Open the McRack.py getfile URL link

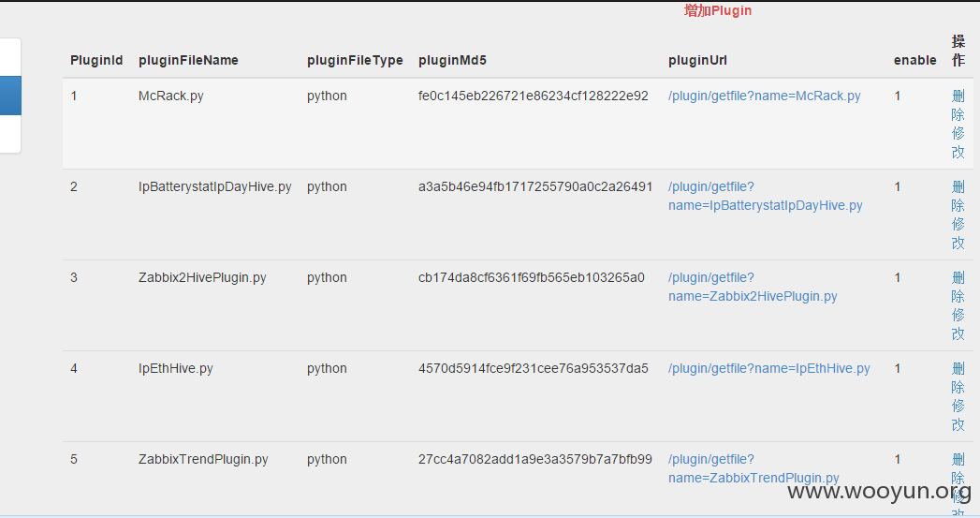click(x=765, y=96)
